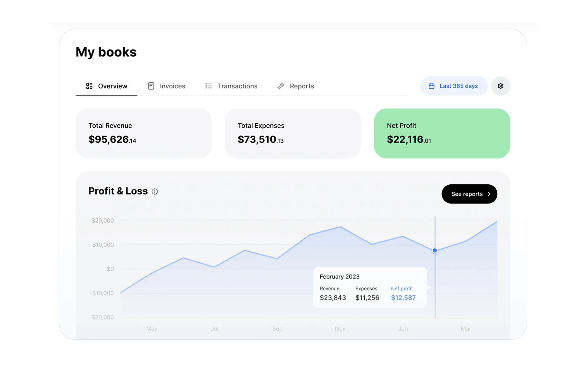Screen dimensions: 588x367
Task: Click the arrow on See reports
Action: [489, 194]
